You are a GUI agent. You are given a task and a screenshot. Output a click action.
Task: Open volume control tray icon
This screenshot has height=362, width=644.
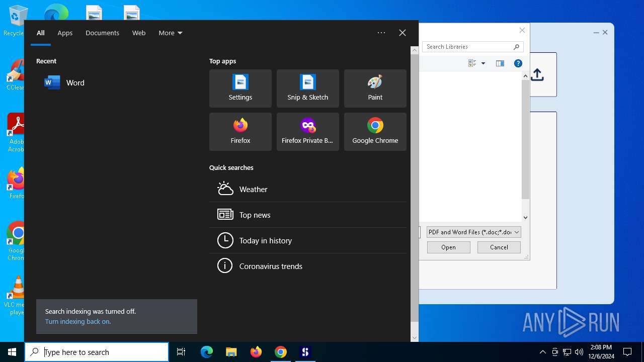point(579,352)
